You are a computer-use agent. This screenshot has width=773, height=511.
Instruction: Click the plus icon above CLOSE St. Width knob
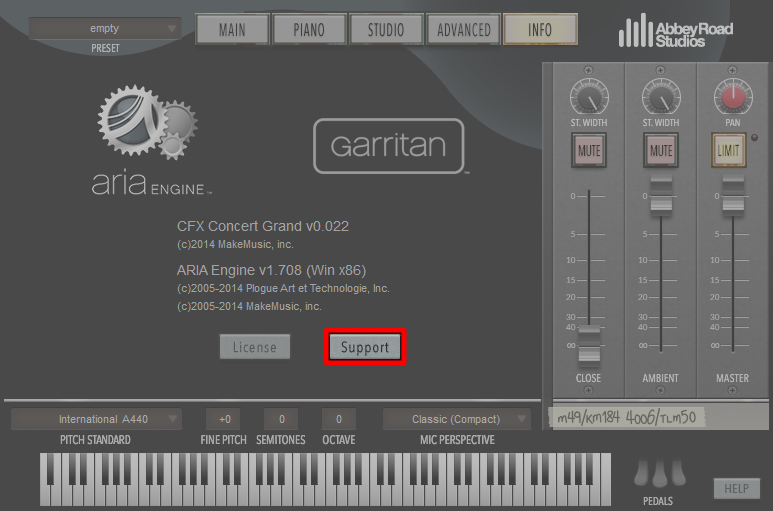(x=588, y=70)
